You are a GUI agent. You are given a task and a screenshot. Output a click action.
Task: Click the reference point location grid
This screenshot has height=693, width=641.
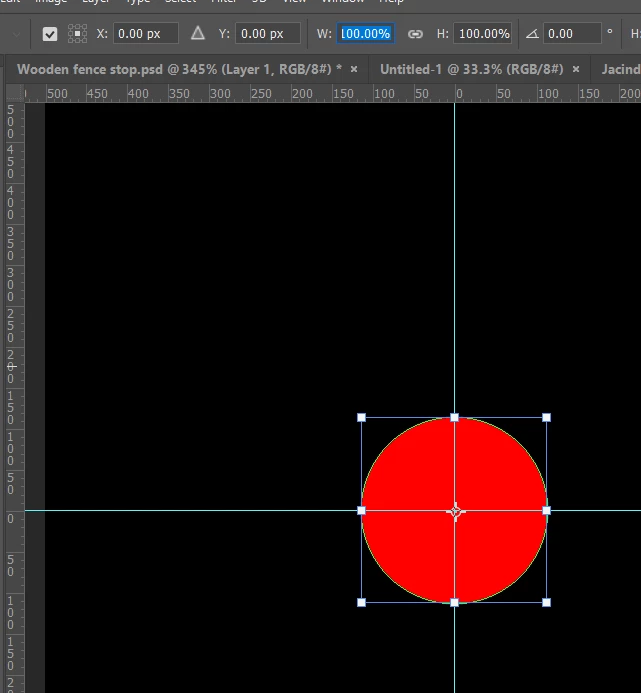tap(77, 34)
